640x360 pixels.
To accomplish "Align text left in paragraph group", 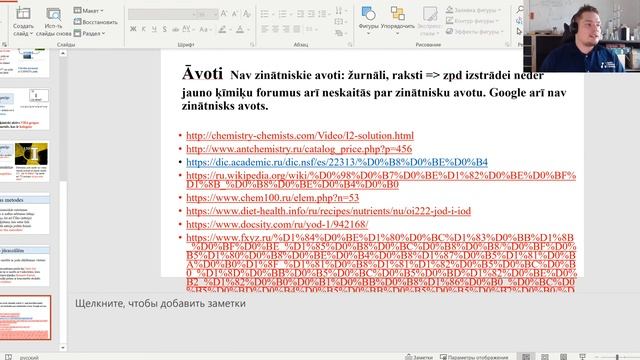I will [x=264, y=29].
